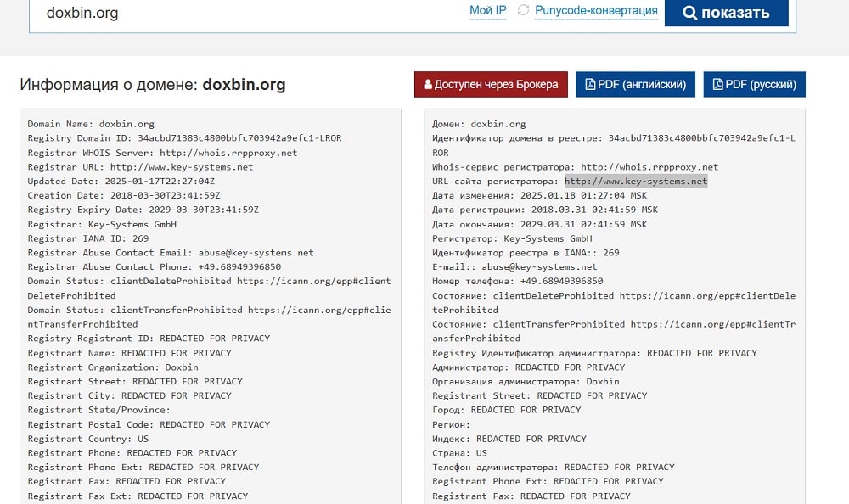Select Дата изменения: 2025.01.18 01:27:04 MSK

[539, 195]
